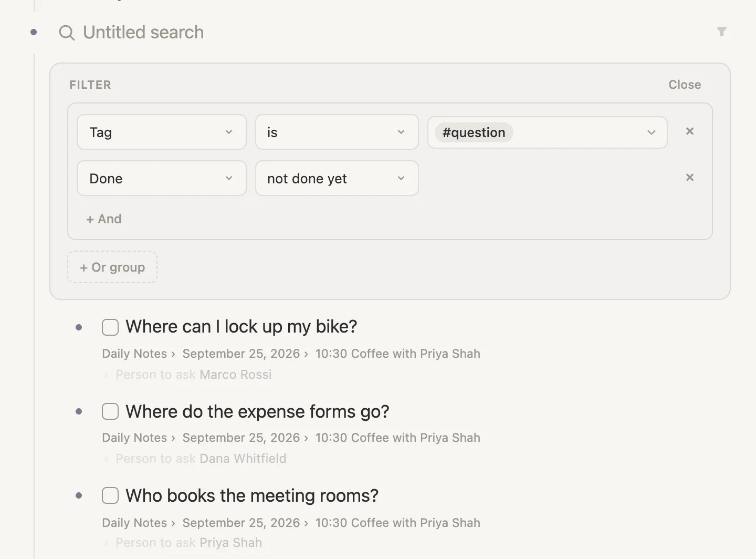Add an And condition
Screen dimensions: 756x559
coord(104,219)
